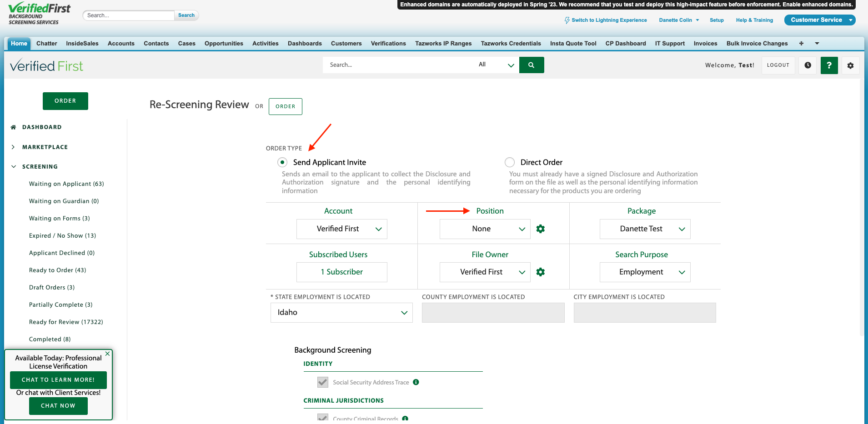868x424 pixels.
Task: Click the outlined ORDER button by title
Action: pyautogui.click(x=286, y=106)
